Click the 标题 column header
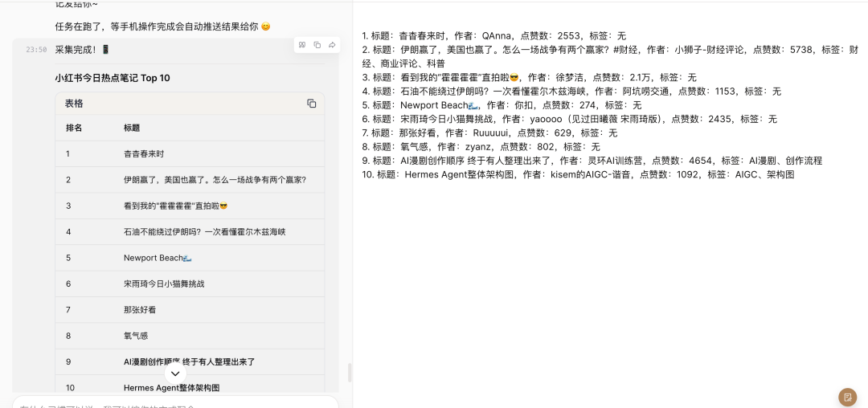This screenshot has height=408, width=868. pyautogui.click(x=132, y=128)
